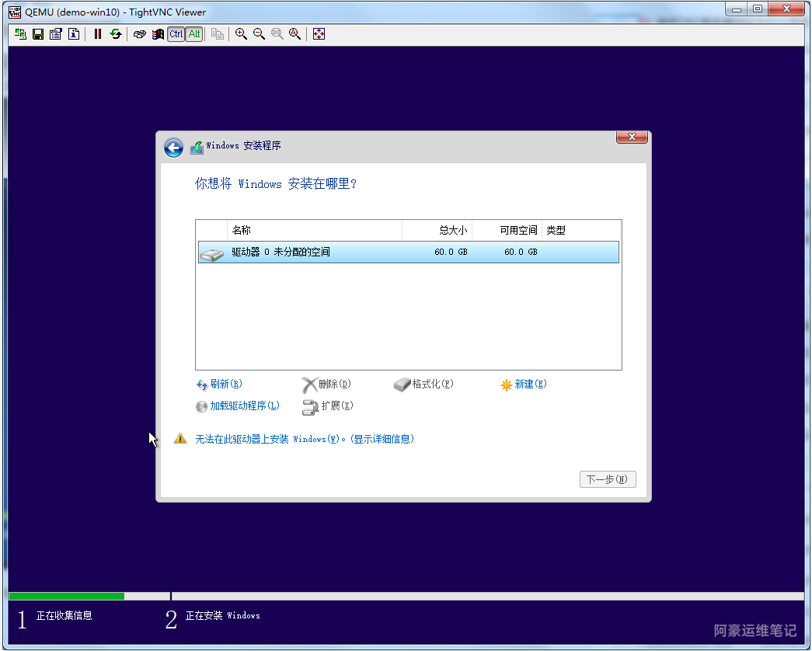
Task: Close the Windows Setup dialog
Action: pyautogui.click(x=632, y=137)
